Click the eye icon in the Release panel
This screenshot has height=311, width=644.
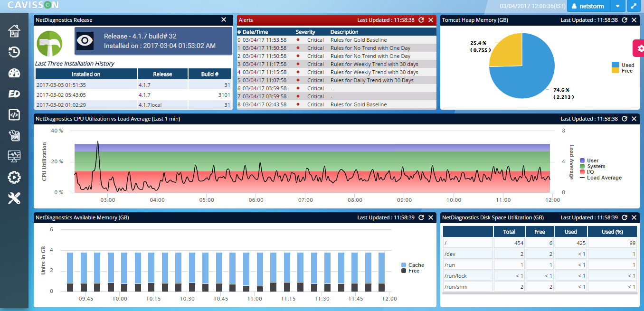[85, 40]
